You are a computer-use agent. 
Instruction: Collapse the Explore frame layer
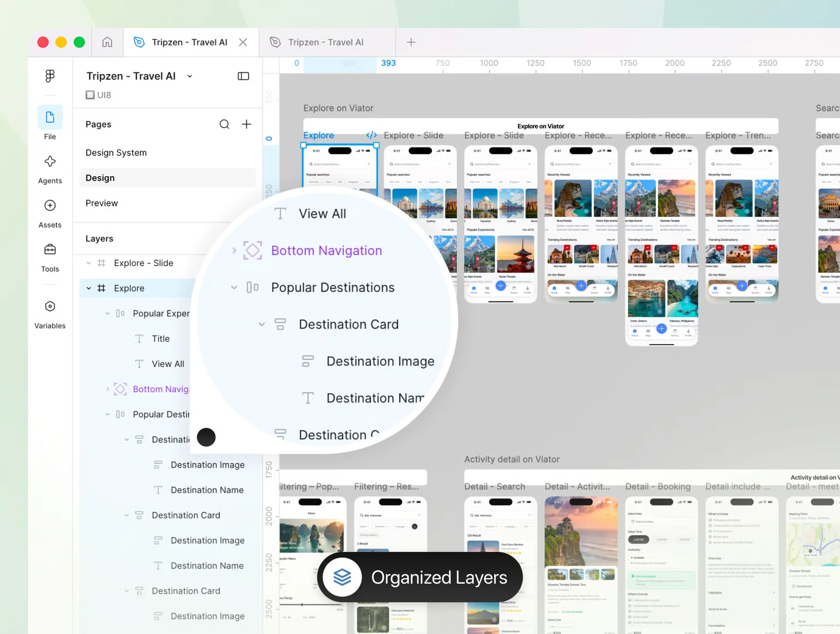[88, 288]
